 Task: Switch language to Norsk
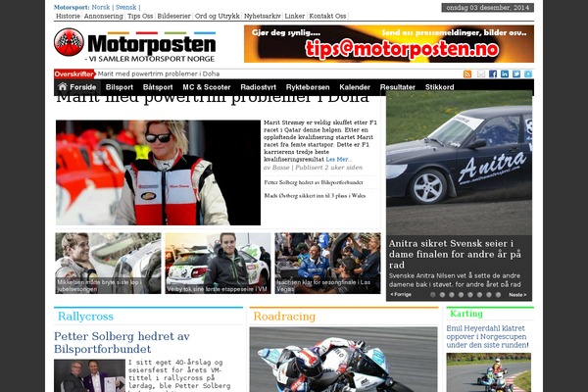(x=101, y=7)
